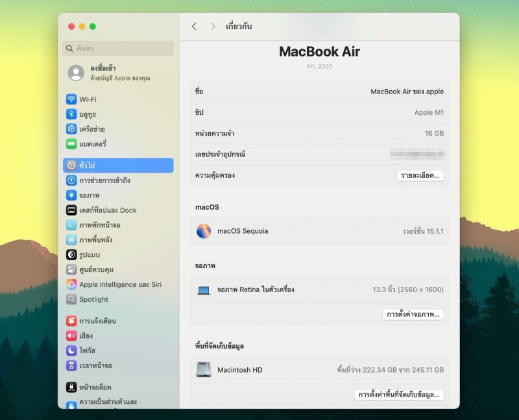Click the 'Macintosh HD' label
Viewport: 519px width, 420px height.
[239, 369]
